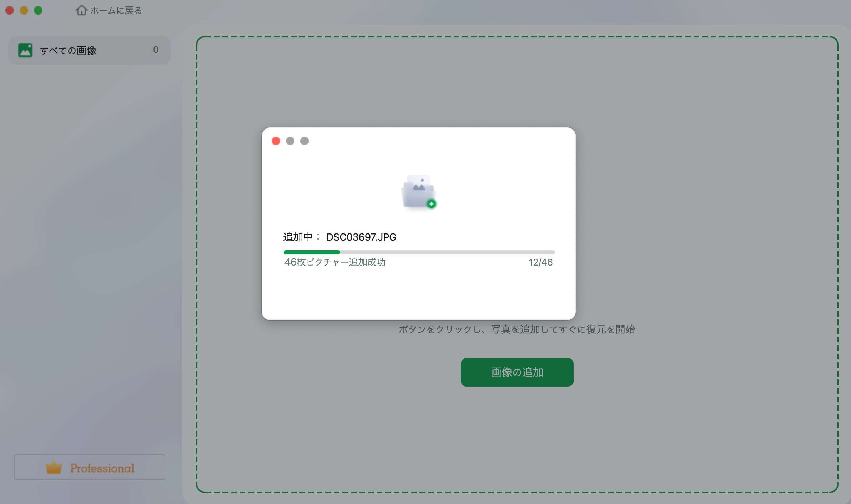Click the green すべての画像 picture icon

pyautogui.click(x=25, y=50)
